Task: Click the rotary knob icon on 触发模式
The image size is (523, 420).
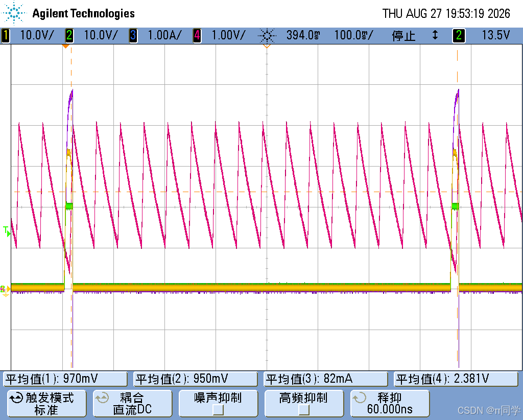Action: point(16,398)
